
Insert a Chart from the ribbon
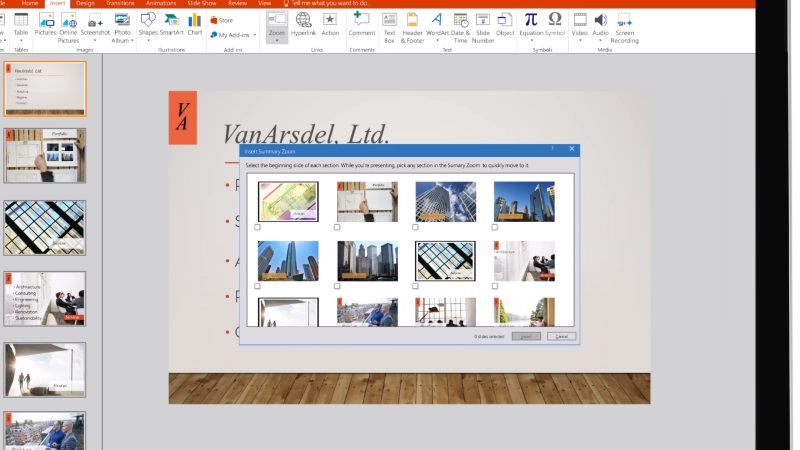194,23
